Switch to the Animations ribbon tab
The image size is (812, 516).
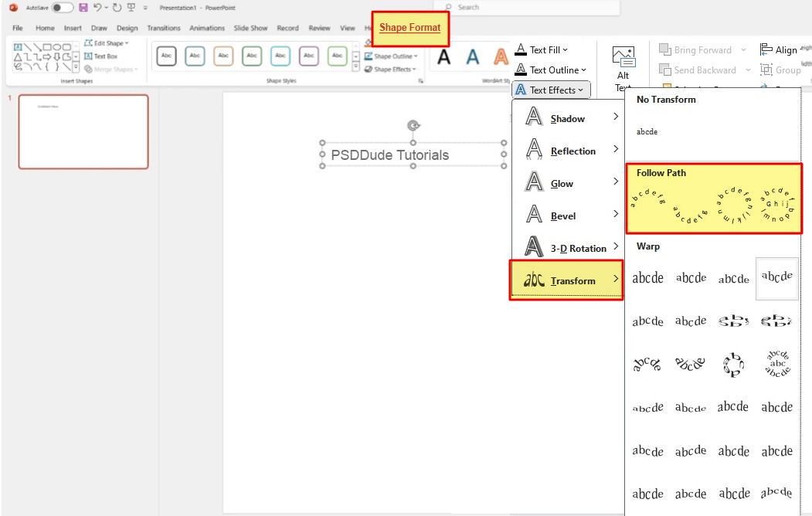pyautogui.click(x=207, y=26)
